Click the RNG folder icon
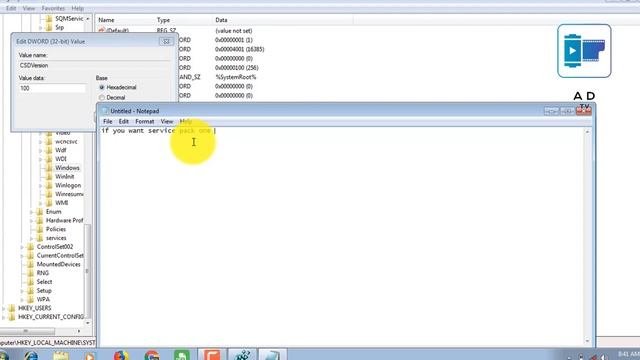The width and height of the screenshot is (640, 360). point(30,273)
